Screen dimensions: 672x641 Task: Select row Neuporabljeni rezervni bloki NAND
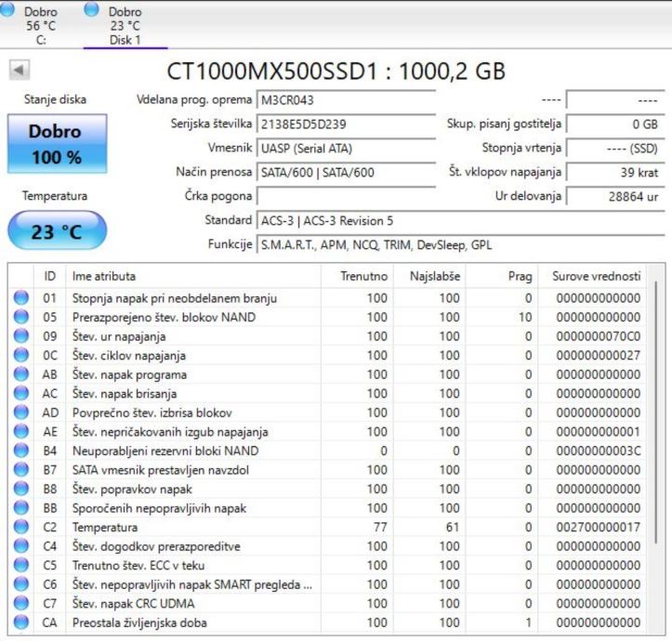pos(327,451)
